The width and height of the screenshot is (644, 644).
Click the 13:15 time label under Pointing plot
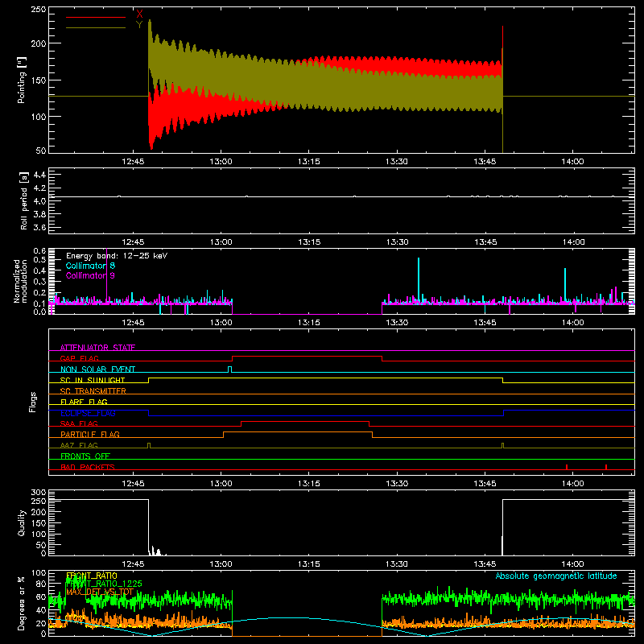pos(309,162)
